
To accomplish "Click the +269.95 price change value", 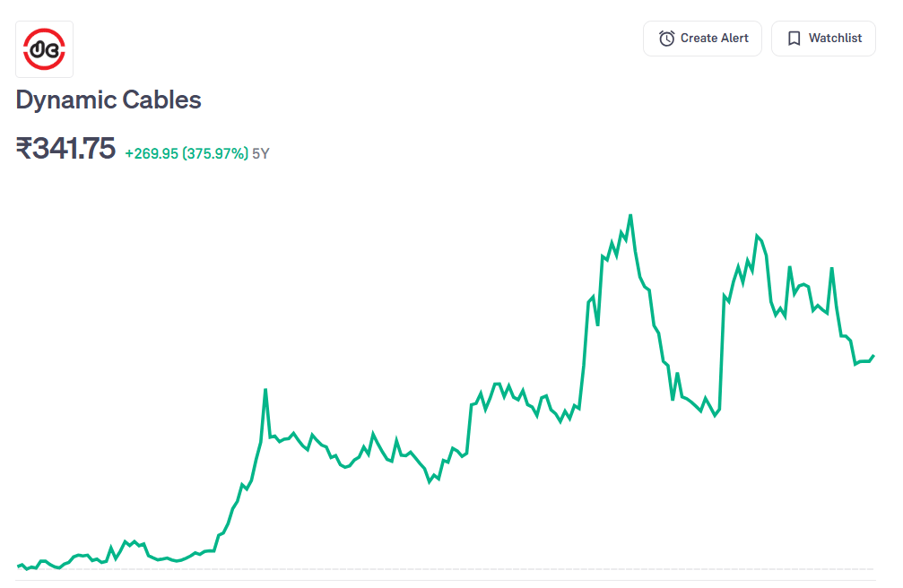I will coord(152,153).
